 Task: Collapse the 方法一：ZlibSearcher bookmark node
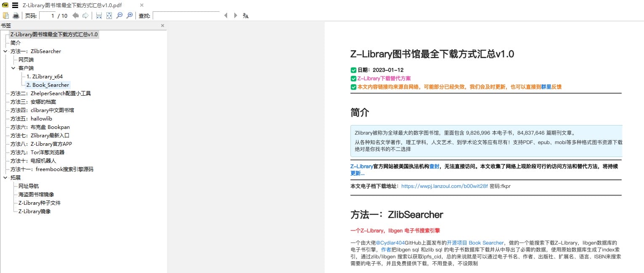pyautogui.click(x=5, y=51)
